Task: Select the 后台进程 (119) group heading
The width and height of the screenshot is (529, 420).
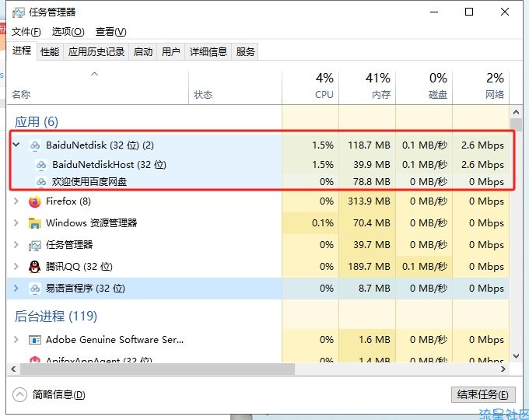Action: pos(56,316)
